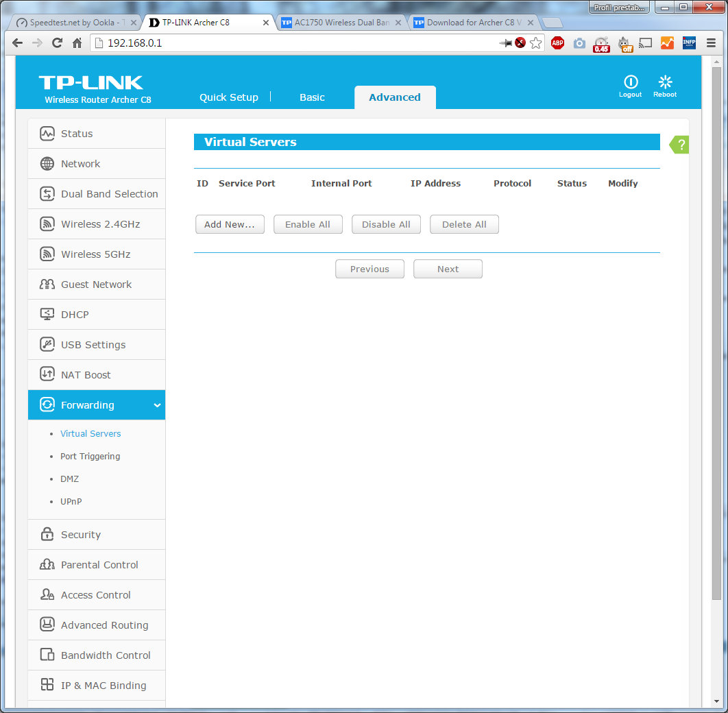Viewport: 728px width, 713px height.
Task: Click the browser vertical scrollbar
Action: 718,343
